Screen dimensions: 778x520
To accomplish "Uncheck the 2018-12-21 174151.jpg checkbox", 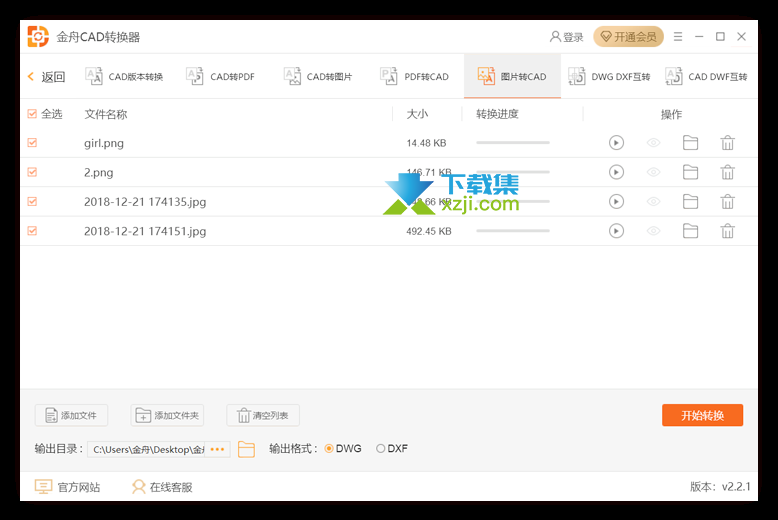I will (x=32, y=231).
